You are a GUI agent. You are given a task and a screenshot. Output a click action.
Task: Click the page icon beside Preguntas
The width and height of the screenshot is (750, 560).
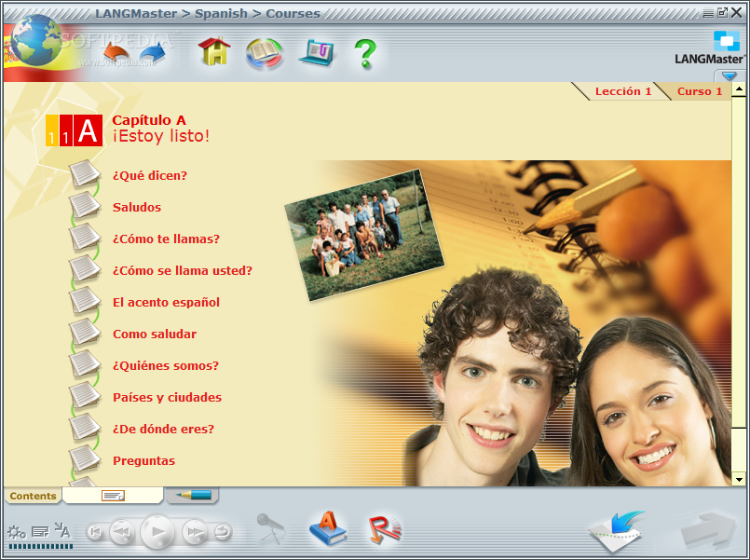[x=85, y=458]
